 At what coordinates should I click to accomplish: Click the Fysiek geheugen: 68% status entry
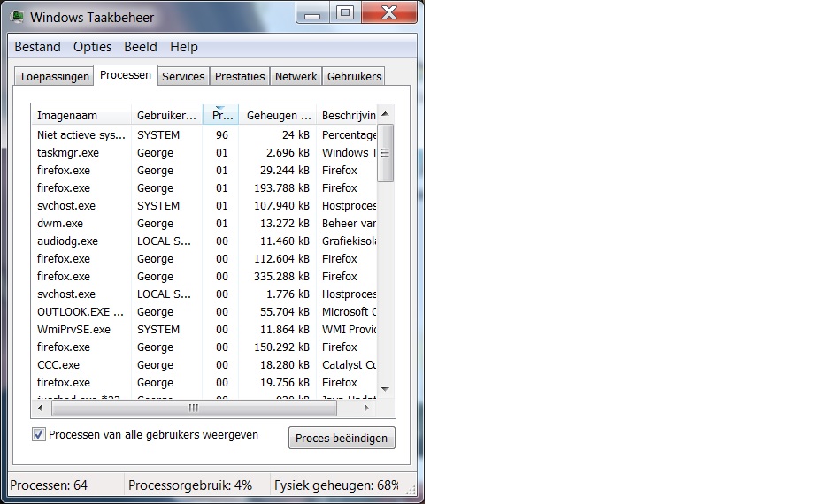337,485
